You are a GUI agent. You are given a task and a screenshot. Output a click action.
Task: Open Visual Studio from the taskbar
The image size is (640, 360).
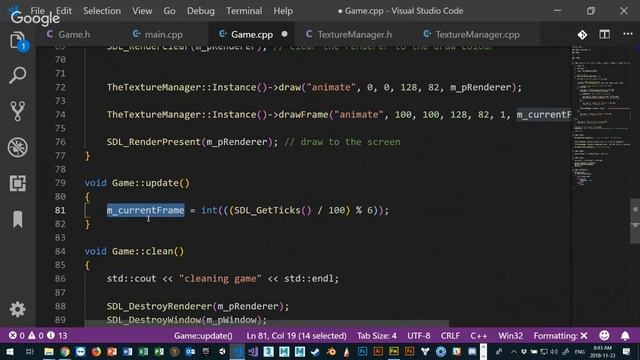(x=253, y=351)
